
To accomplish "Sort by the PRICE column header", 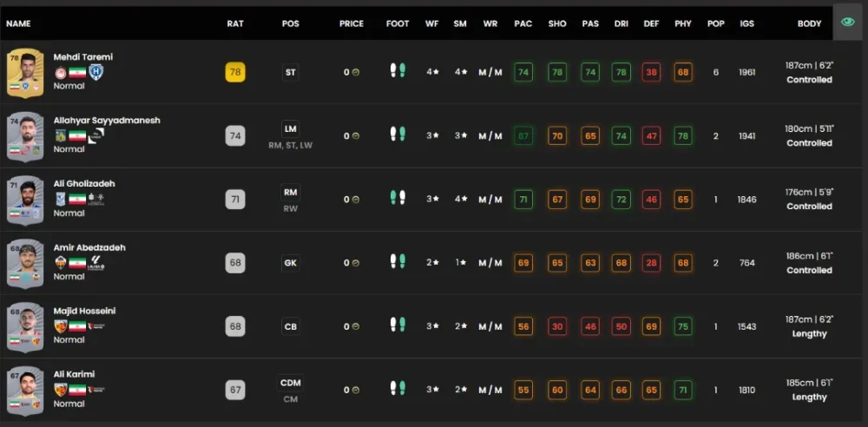I will point(352,23).
